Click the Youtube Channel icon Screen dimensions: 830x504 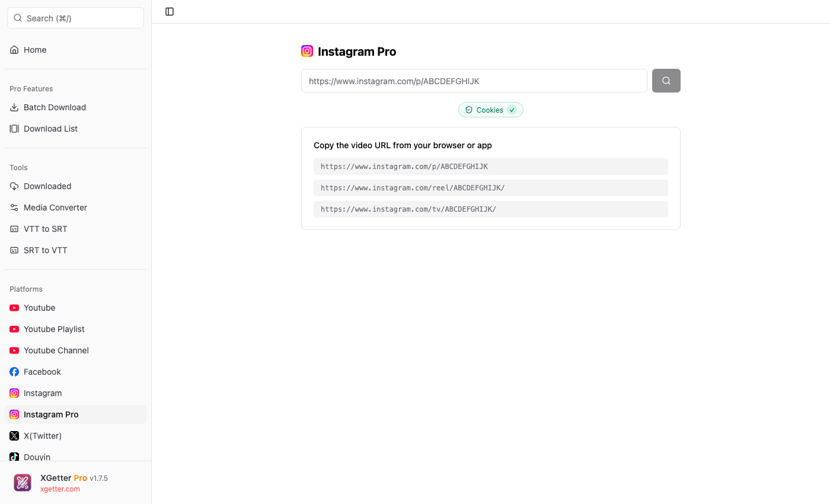point(14,350)
